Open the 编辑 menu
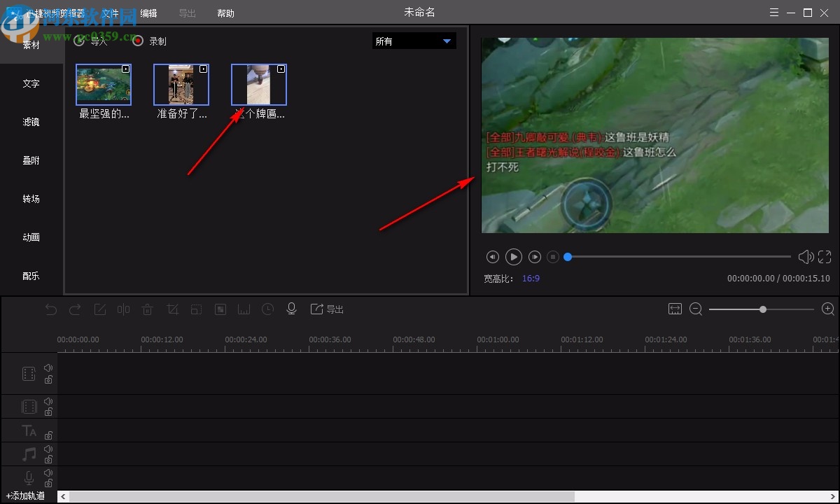840x504 pixels. tap(148, 13)
